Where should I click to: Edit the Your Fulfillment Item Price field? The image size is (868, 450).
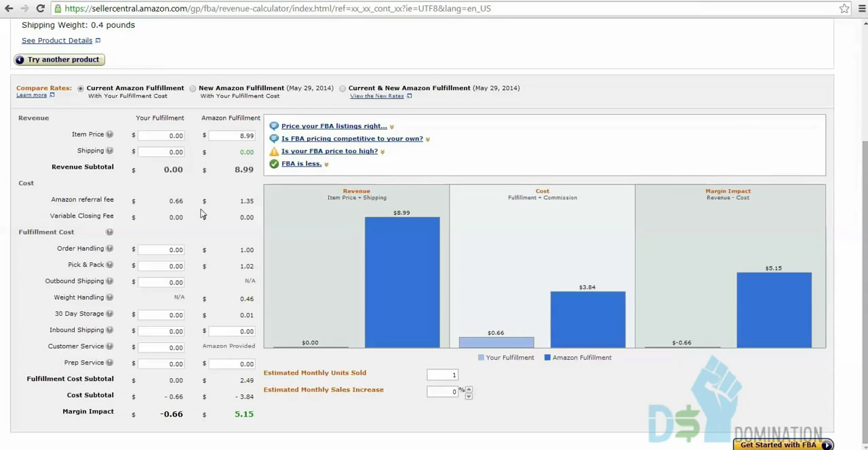click(x=161, y=136)
